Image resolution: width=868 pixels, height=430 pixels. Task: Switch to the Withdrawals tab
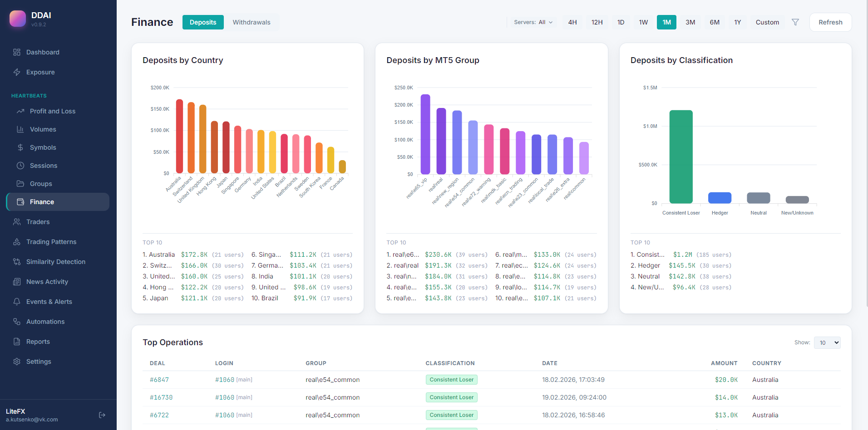[x=252, y=22]
